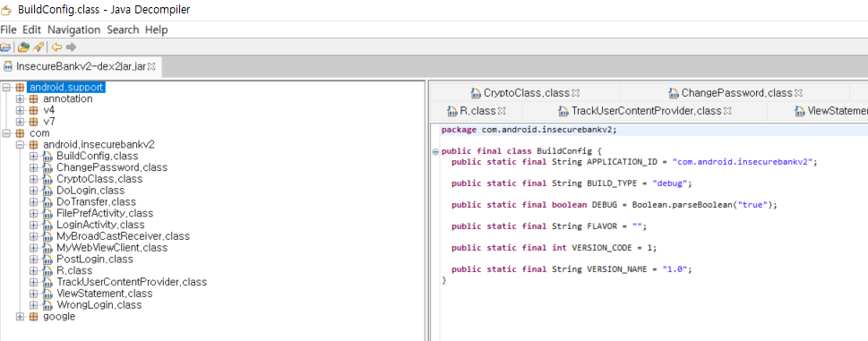Image resolution: width=868 pixels, height=341 pixels.
Task: Collapse the android.insecurebankv2 package node
Action: tap(21, 144)
